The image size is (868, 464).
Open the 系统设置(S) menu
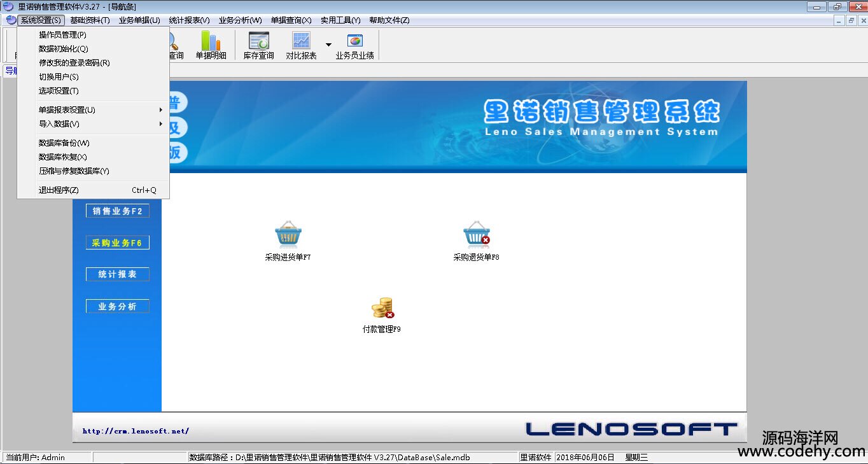point(41,20)
